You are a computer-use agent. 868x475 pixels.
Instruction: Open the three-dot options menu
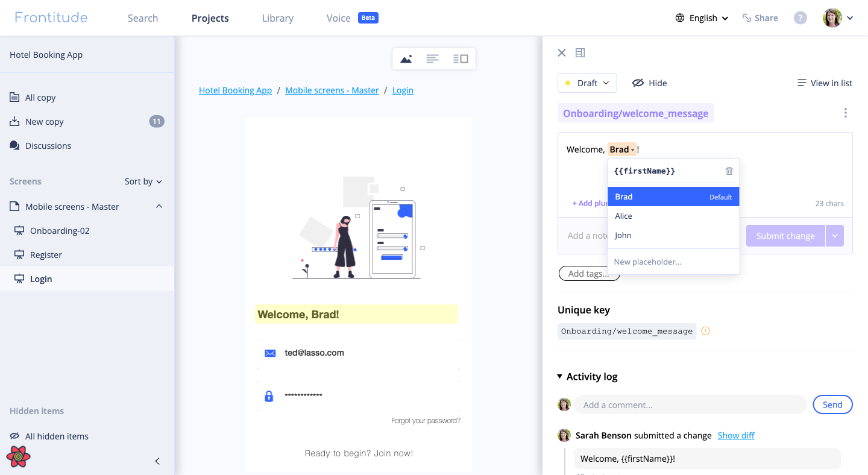[x=846, y=113]
